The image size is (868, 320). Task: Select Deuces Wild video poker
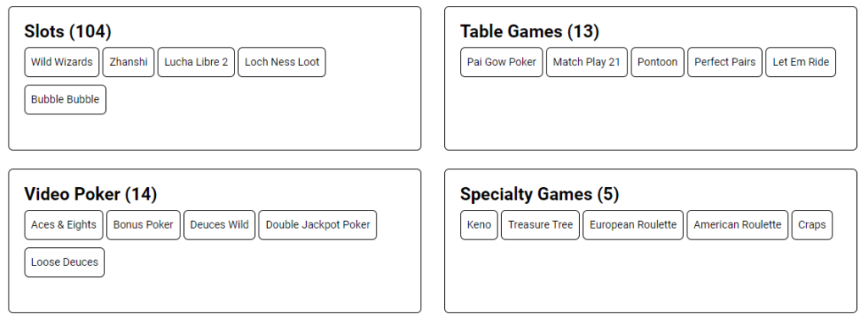(220, 225)
